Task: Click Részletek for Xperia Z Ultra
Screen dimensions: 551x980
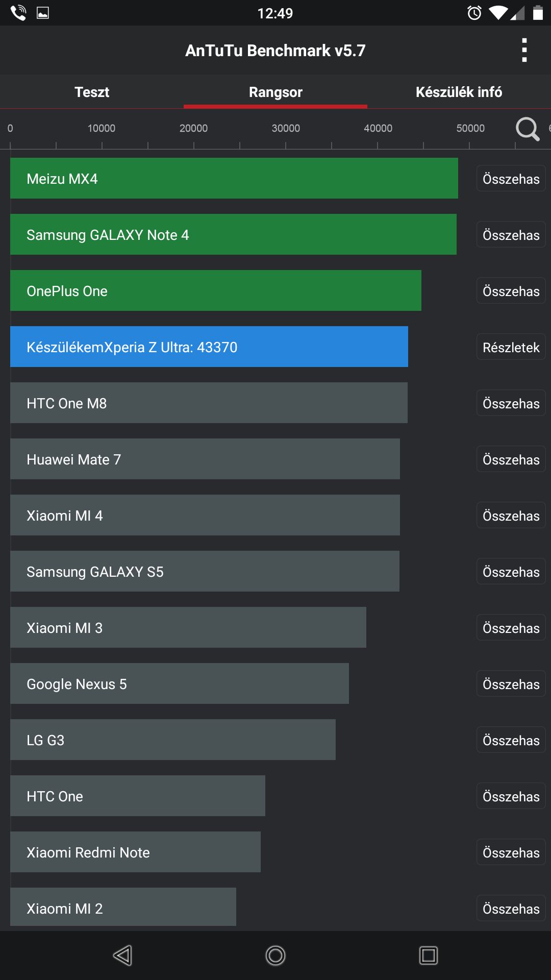Action: click(x=511, y=347)
